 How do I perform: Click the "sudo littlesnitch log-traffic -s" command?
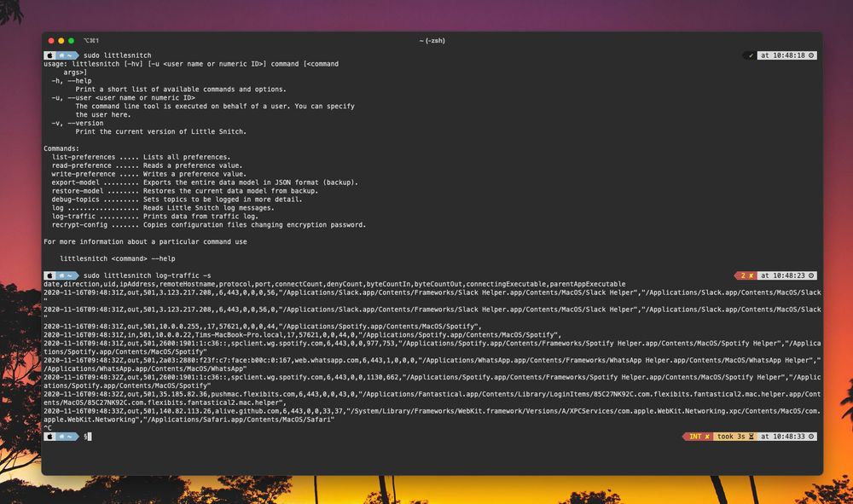coord(147,275)
